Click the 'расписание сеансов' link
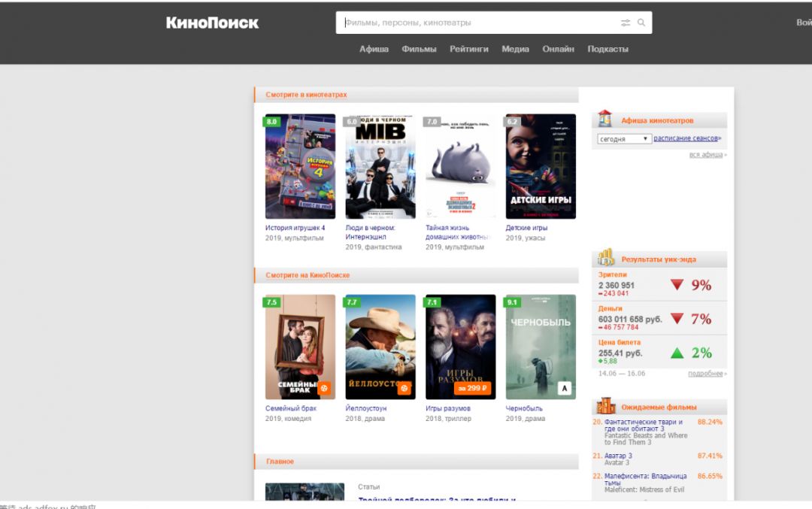This screenshot has height=509, width=812. (x=686, y=138)
